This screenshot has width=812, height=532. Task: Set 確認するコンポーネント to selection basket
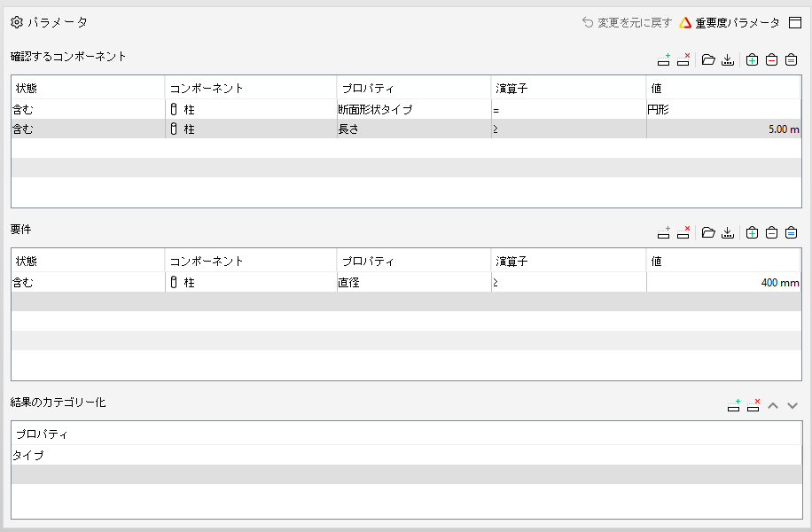pos(791,59)
